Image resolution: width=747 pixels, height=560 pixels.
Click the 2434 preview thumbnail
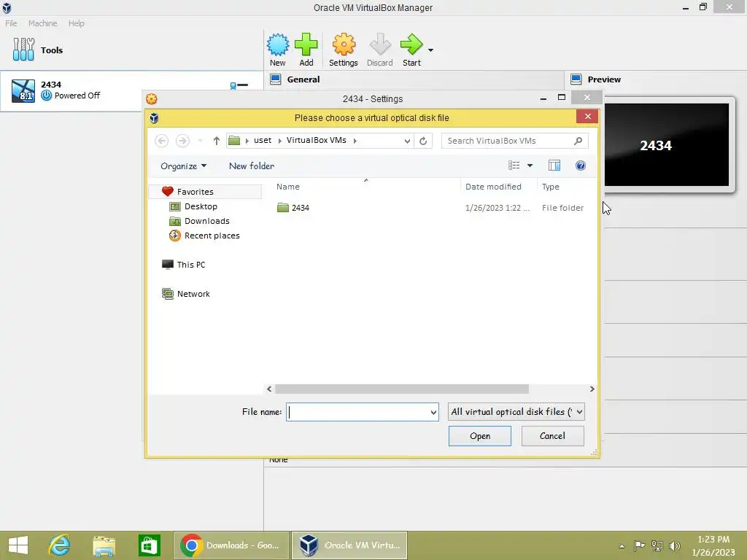667,145
